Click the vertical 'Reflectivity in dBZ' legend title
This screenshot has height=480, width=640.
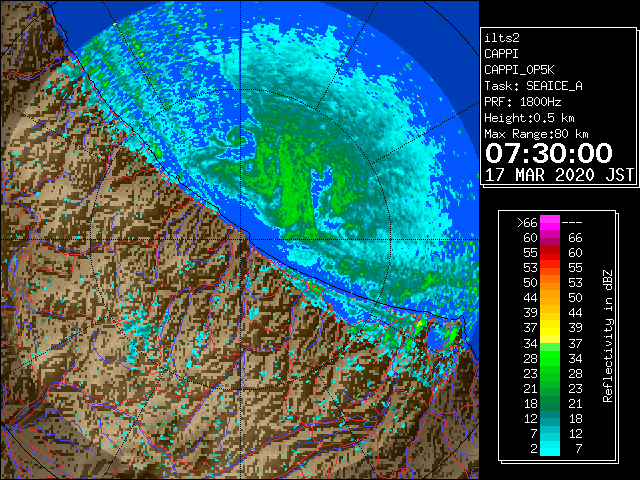(x=607, y=336)
